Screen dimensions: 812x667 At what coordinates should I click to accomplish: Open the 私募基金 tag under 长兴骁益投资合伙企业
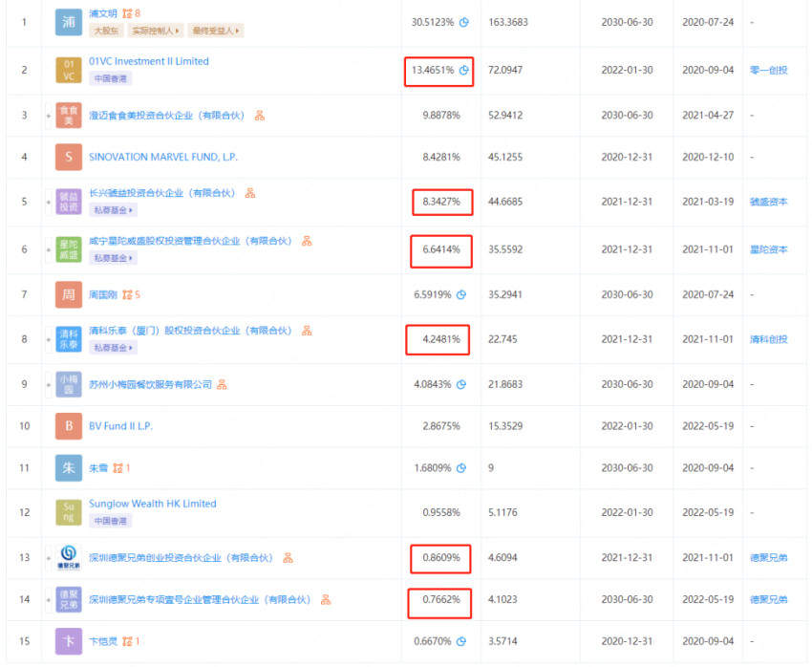click(113, 209)
